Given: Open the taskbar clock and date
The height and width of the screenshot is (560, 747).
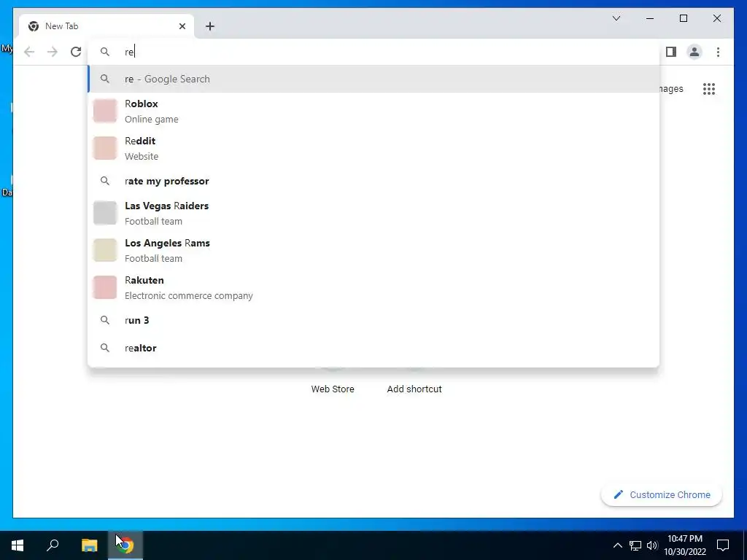Looking at the screenshot, I should click(684, 545).
